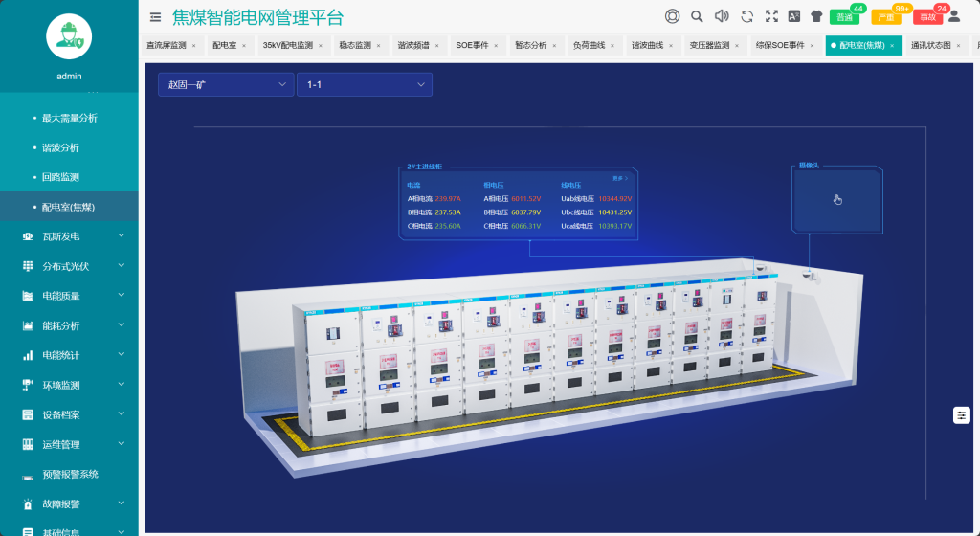Expand the 故障报警 menu chevron
This screenshot has width=980, height=536.
pyautogui.click(x=122, y=502)
